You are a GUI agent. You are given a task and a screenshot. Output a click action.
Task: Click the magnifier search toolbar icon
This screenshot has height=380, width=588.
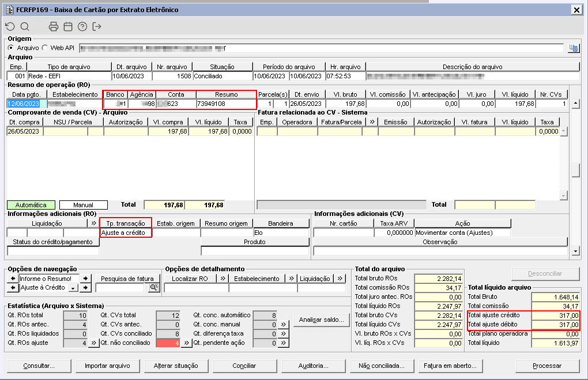tap(25, 26)
